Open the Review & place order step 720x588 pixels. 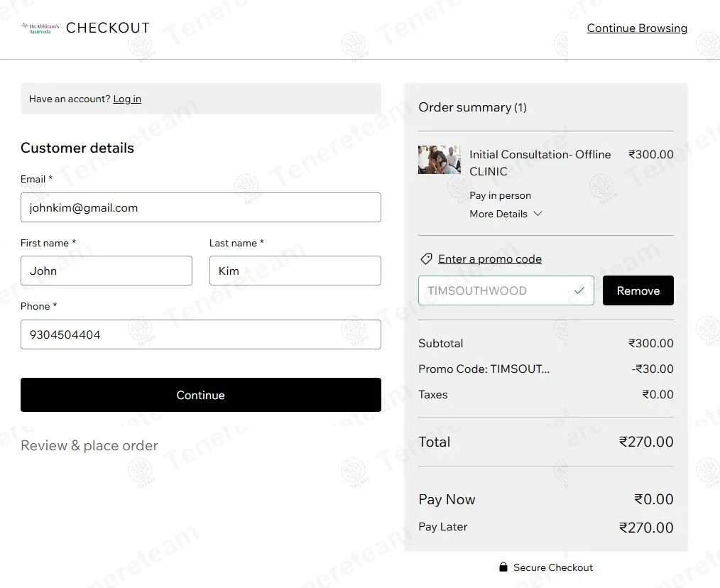[89, 445]
